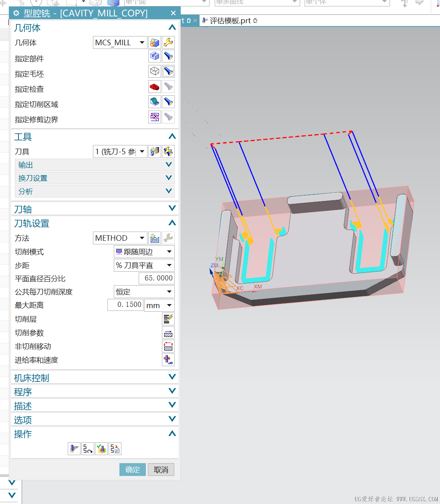The height and width of the screenshot is (504, 440).
Task: Open the 几何体 MCS_MILL dropdown
Action: point(120,42)
